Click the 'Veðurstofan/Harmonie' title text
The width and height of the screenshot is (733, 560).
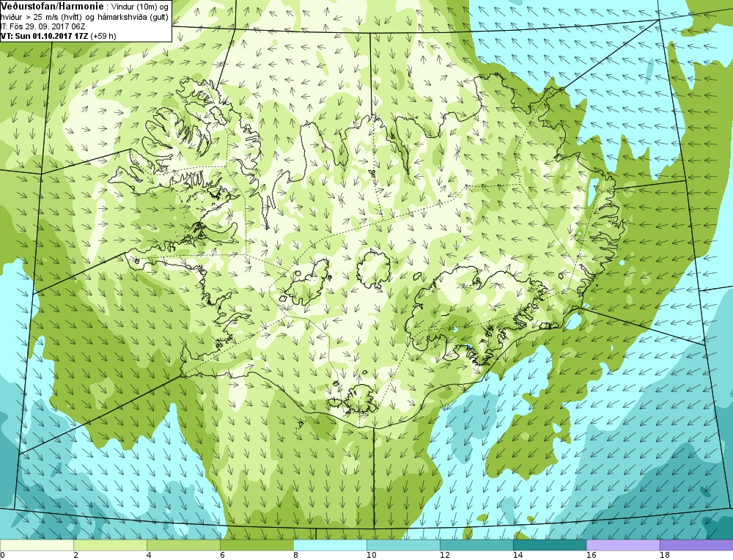click(x=52, y=6)
